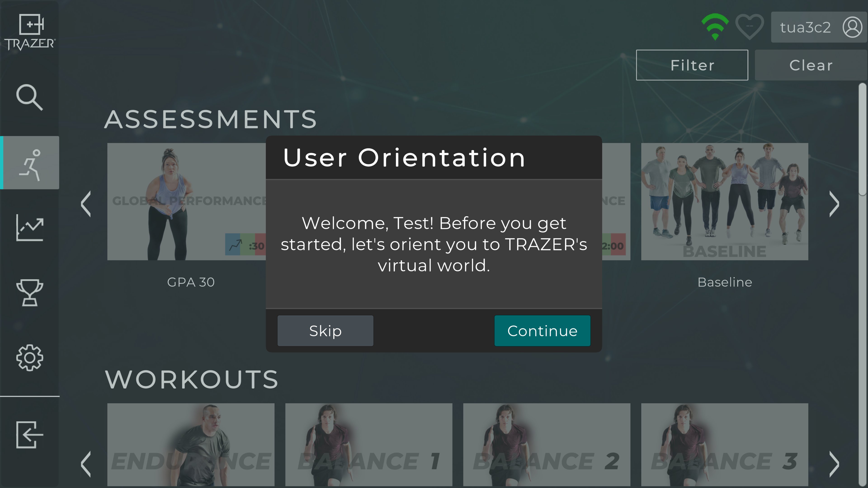868x488 pixels.
Task: Open the tua3c2 user account field
Action: click(819, 27)
